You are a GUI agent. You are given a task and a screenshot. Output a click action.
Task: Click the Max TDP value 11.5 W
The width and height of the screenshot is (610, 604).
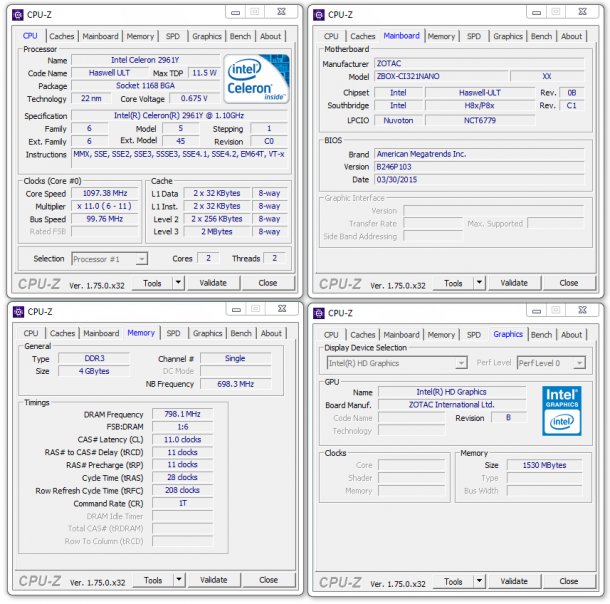(204, 73)
